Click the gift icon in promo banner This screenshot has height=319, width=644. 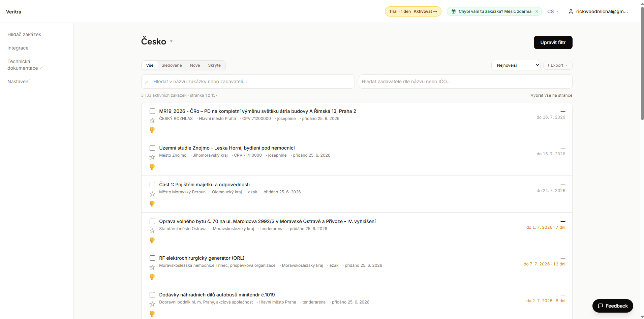pyautogui.click(x=454, y=11)
